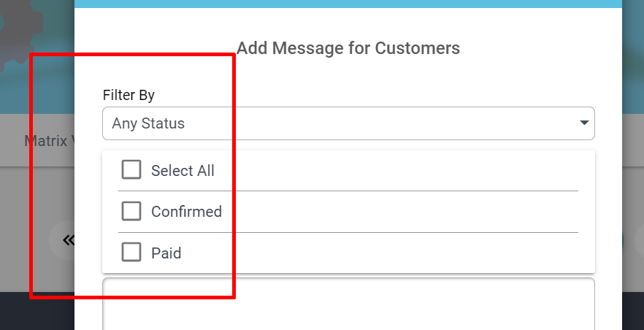Tick the Confirmed checkbox
The height and width of the screenshot is (330, 644).
131,211
